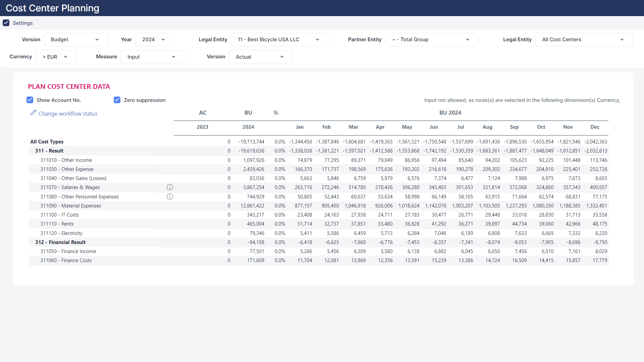
Task: Open the Measure Input dropdown
Action: (152, 57)
